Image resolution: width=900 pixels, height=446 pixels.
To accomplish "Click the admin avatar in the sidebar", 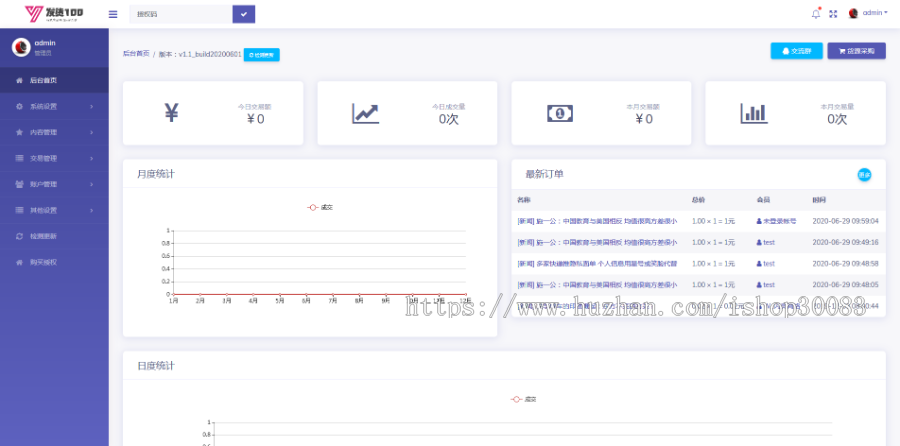I will point(21,47).
